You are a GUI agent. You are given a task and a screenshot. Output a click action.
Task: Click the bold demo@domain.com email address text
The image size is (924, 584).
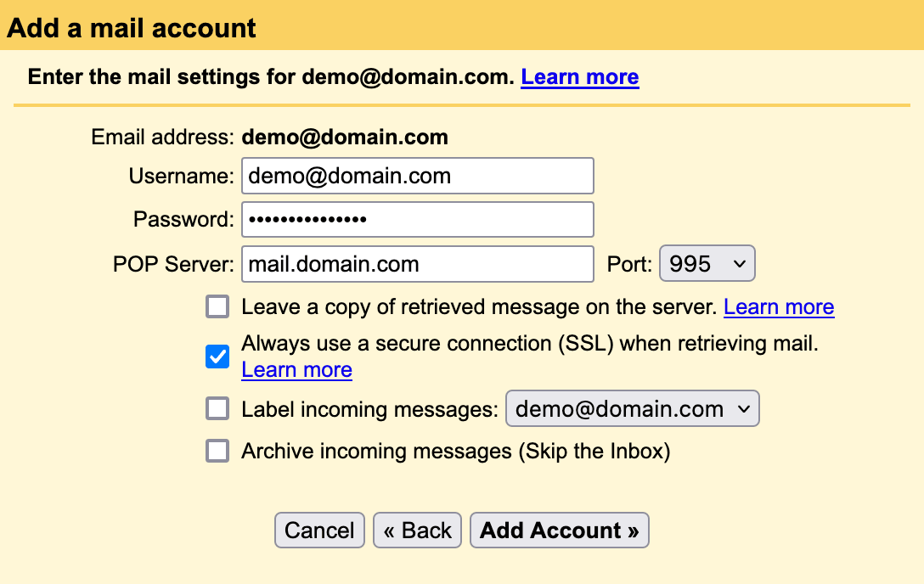point(345,138)
